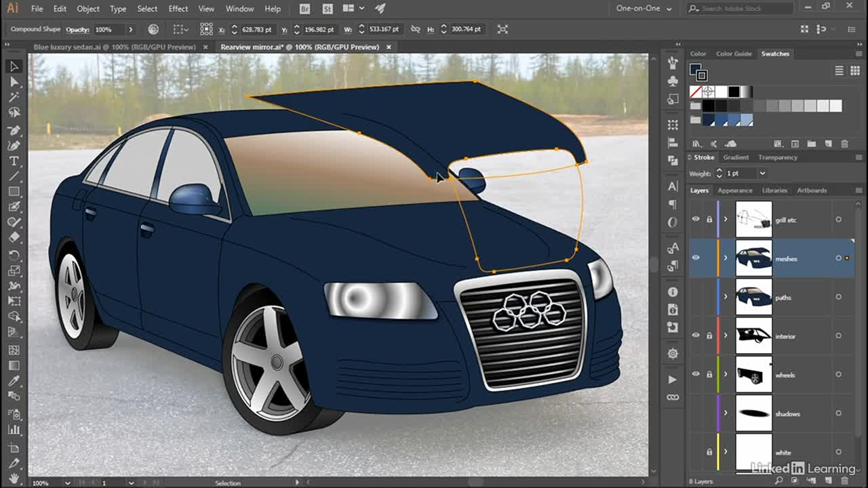Image resolution: width=868 pixels, height=488 pixels.
Task: Hide the wheels layer
Action: click(x=696, y=373)
